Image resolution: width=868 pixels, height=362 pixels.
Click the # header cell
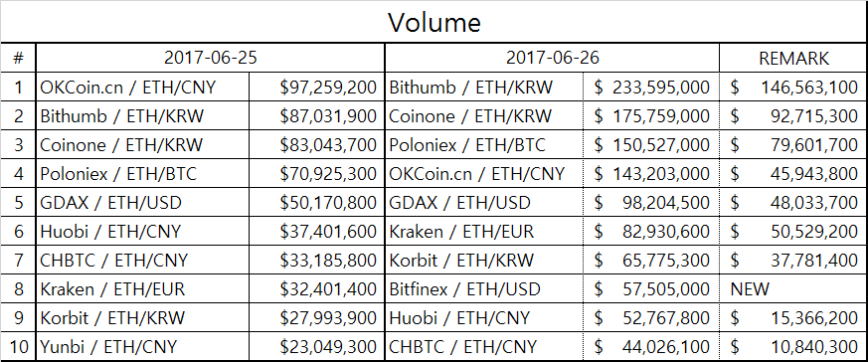(18, 58)
